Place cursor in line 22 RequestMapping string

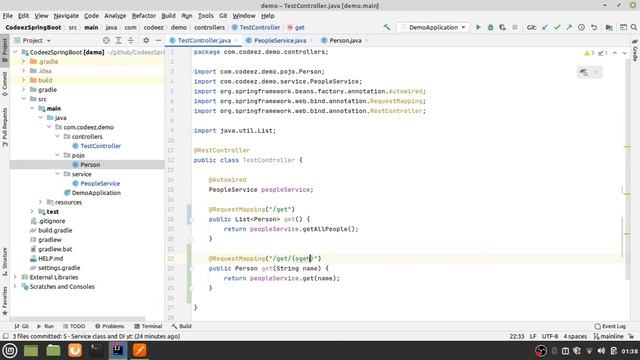(294, 258)
